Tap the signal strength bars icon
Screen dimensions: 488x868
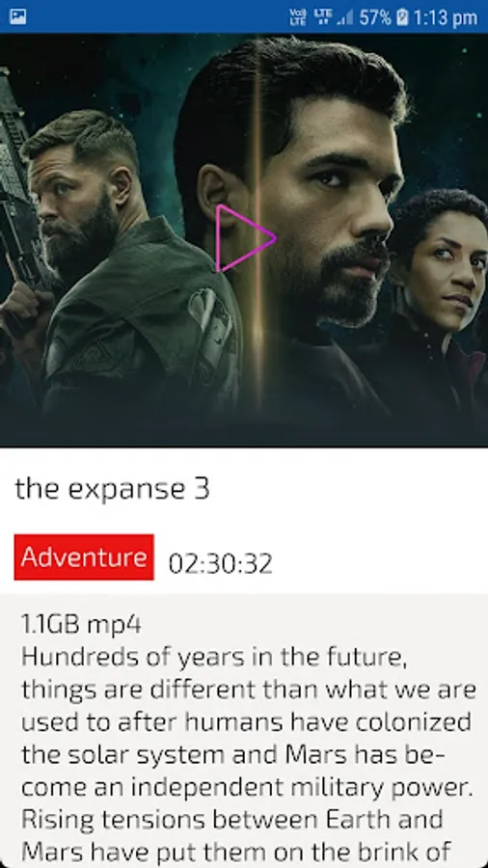(344, 17)
